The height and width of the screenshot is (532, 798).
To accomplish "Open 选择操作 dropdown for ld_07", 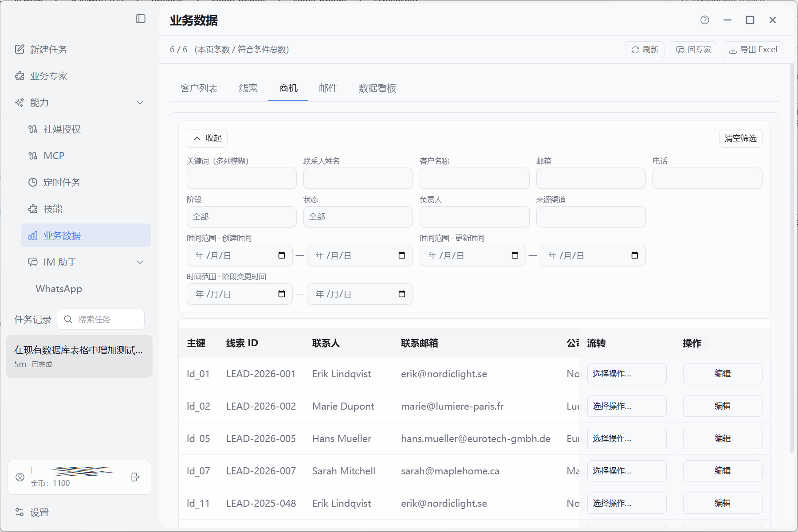I will click(x=627, y=471).
